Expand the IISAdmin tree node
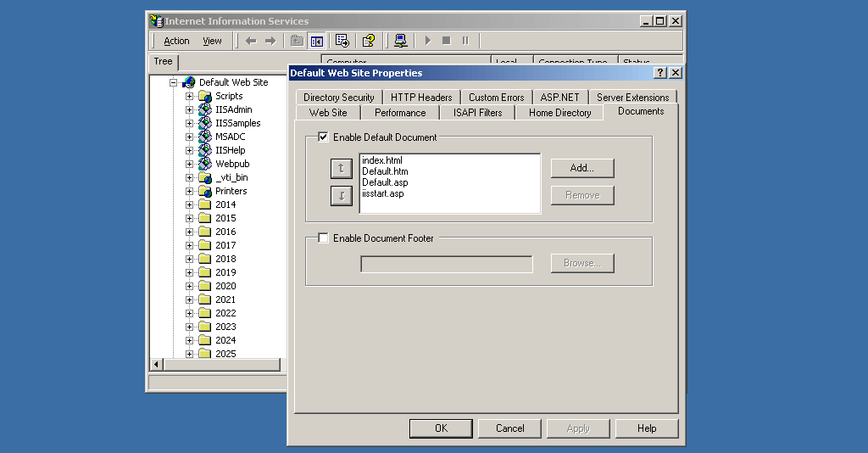 [x=189, y=109]
